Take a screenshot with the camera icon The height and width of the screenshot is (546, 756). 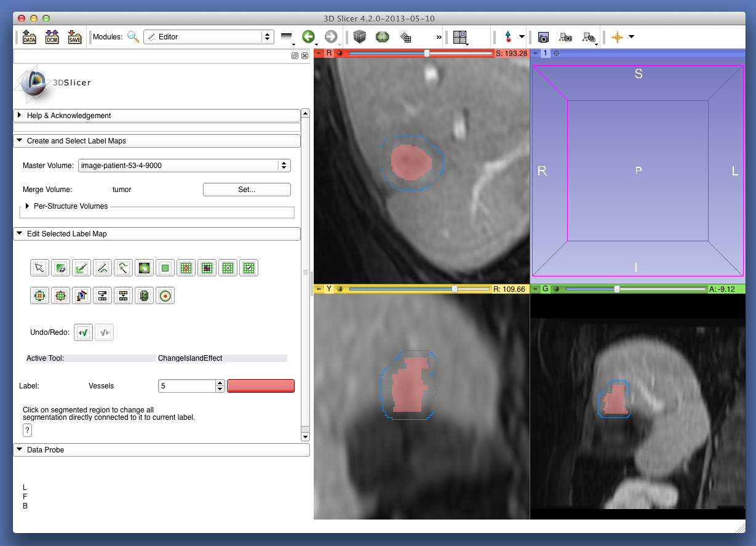543,37
